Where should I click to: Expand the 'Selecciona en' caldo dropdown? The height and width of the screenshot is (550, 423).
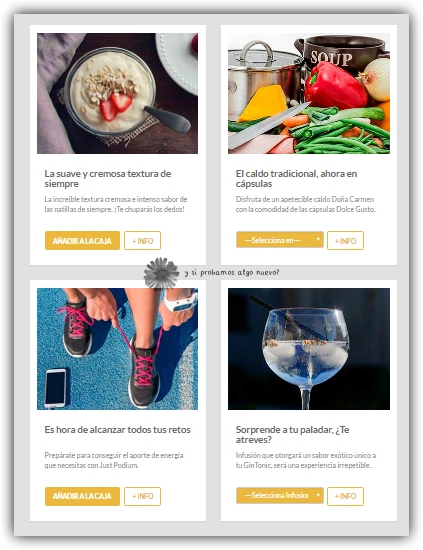(x=280, y=240)
